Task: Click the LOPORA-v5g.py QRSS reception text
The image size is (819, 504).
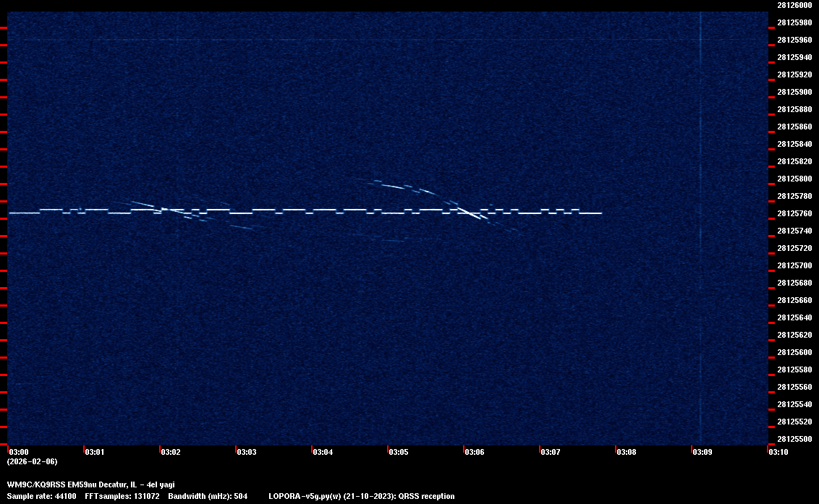Action: [x=361, y=496]
